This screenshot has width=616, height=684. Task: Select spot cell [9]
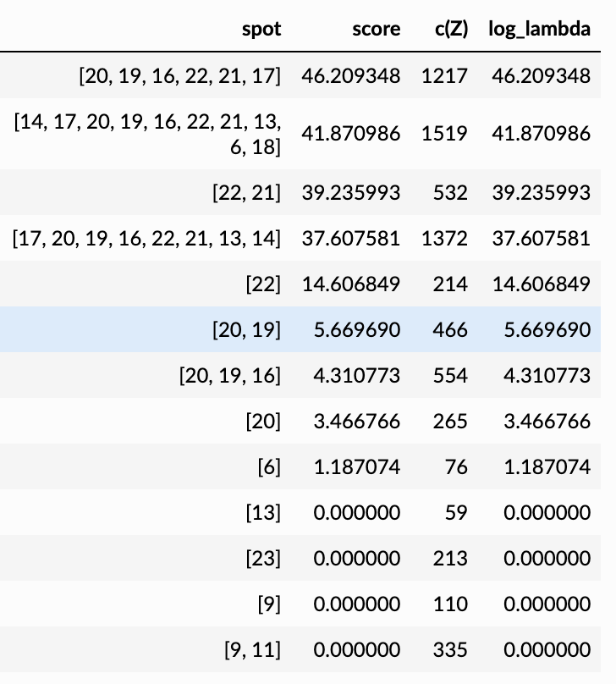click(269, 604)
